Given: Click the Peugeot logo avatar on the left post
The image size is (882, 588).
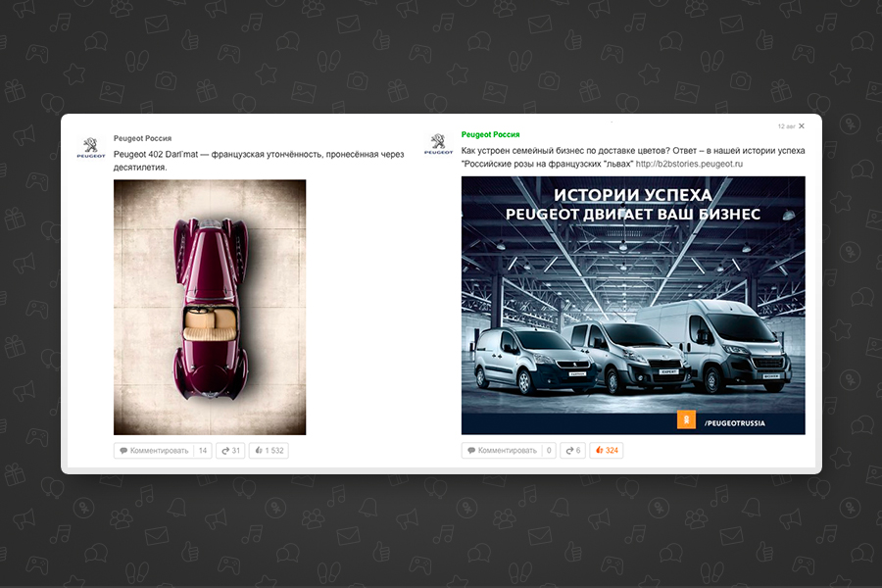Looking at the screenshot, I should (x=91, y=147).
